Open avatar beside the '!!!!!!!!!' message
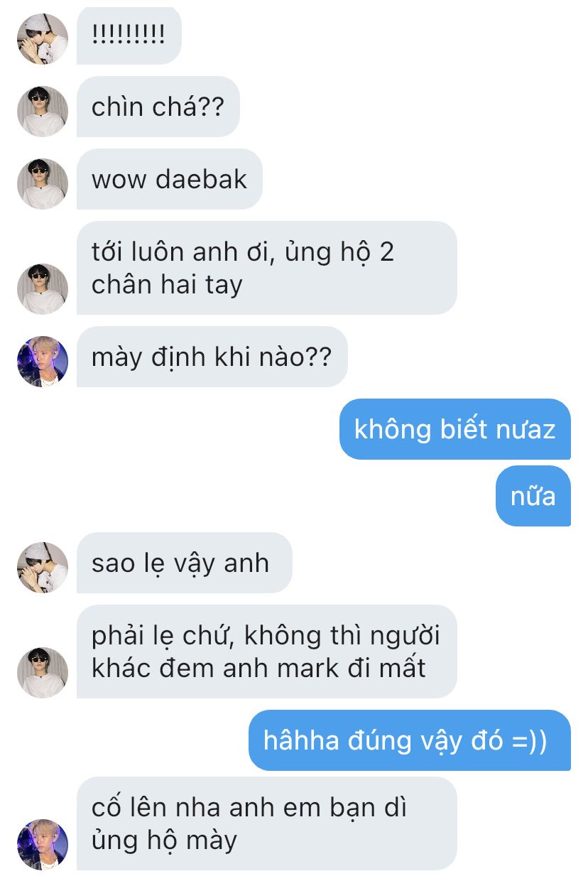Image resolution: width=588 pixels, height=881 pixels. [43, 38]
